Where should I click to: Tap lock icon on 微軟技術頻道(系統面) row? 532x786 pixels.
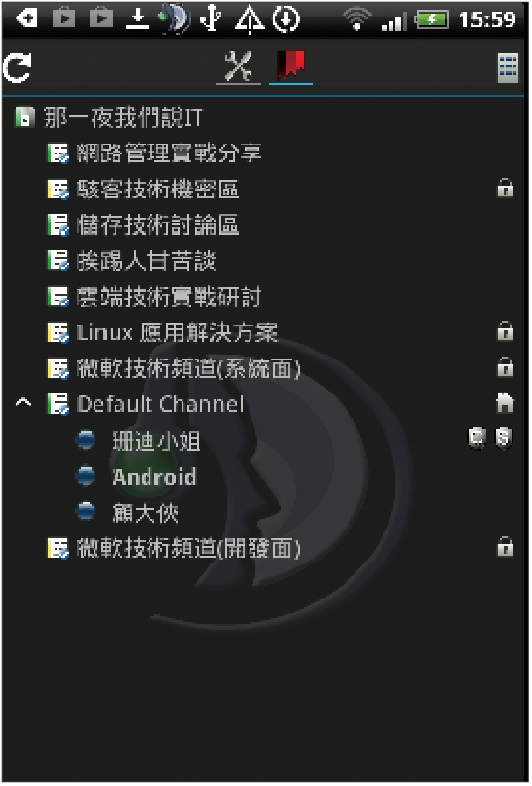tap(505, 367)
